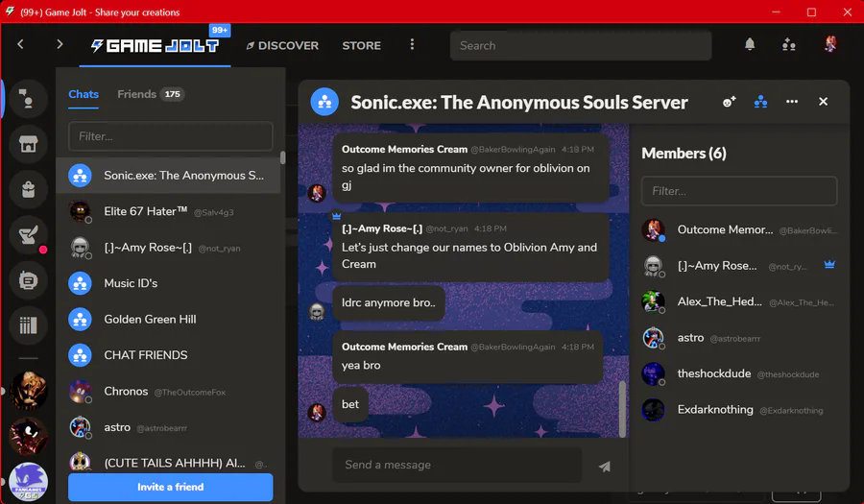Click the crown icon next to Amy Rose member

point(829,265)
